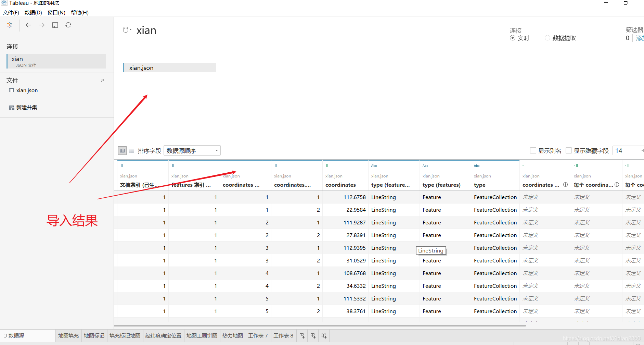Select the 数据提取 extract option
Image resolution: width=644 pixels, height=345 pixels.
click(x=548, y=38)
